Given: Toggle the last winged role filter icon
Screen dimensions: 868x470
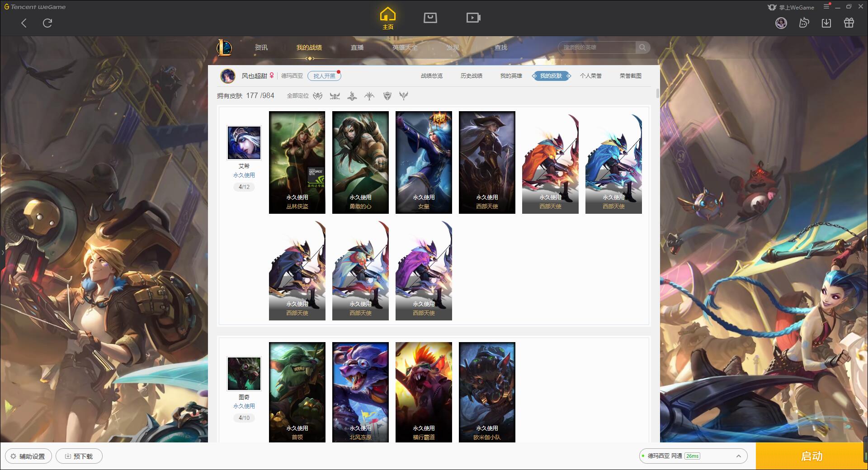Looking at the screenshot, I should pos(404,96).
